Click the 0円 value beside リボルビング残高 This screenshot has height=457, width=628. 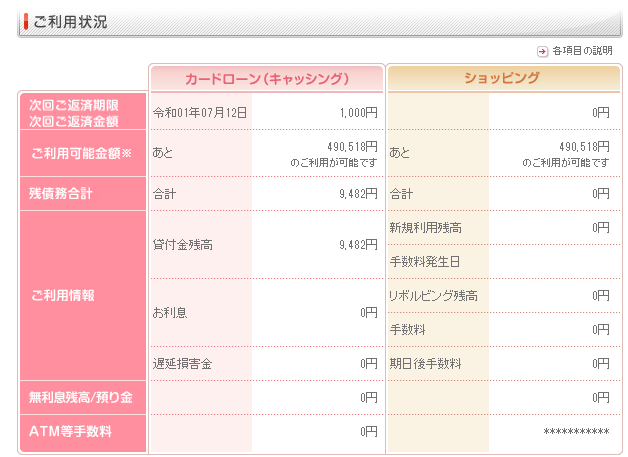click(601, 296)
